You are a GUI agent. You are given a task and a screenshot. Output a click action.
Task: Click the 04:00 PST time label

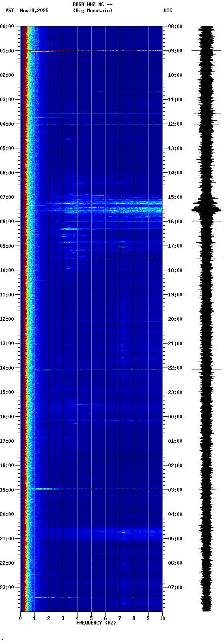pyautogui.click(x=7, y=124)
